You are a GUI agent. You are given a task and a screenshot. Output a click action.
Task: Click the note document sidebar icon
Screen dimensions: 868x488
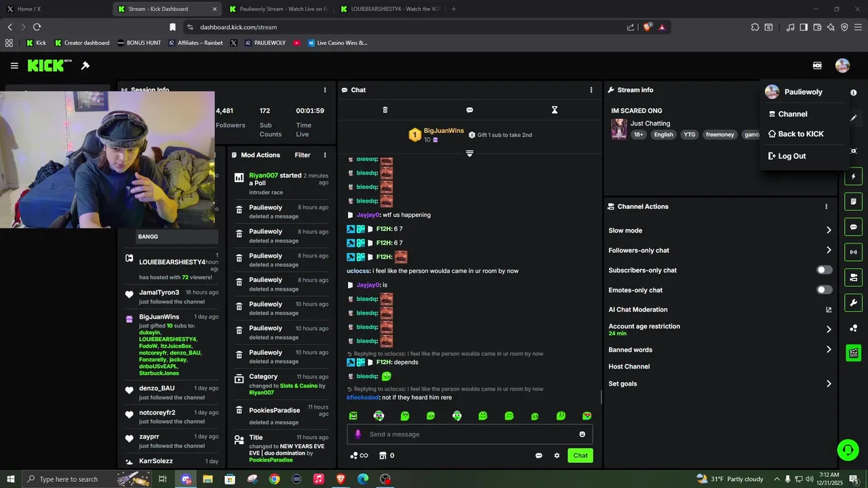click(x=854, y=202)
